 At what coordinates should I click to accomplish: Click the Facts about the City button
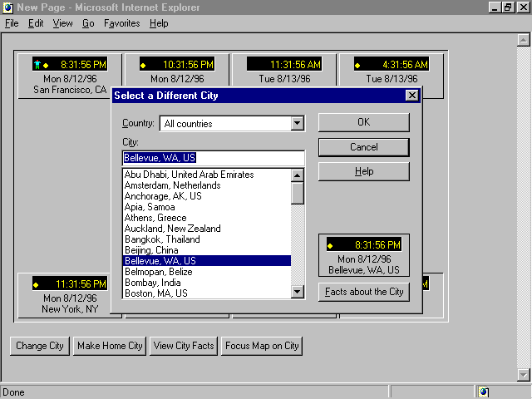363,292
